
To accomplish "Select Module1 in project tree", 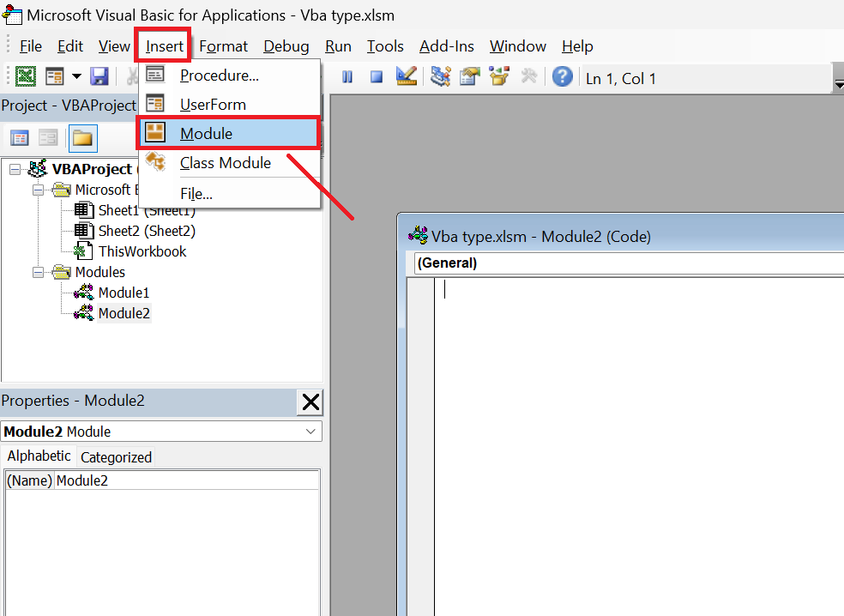I will [x=124, y=293].
